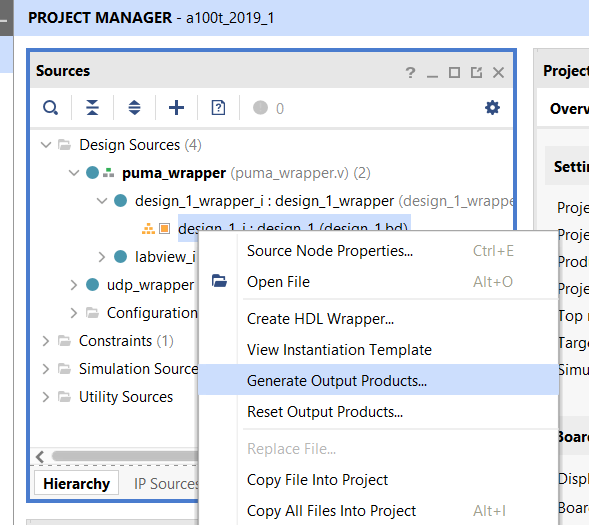Click the missing sources question-file icon
Screen dimensions: 589x525
[x=218, y=108]
